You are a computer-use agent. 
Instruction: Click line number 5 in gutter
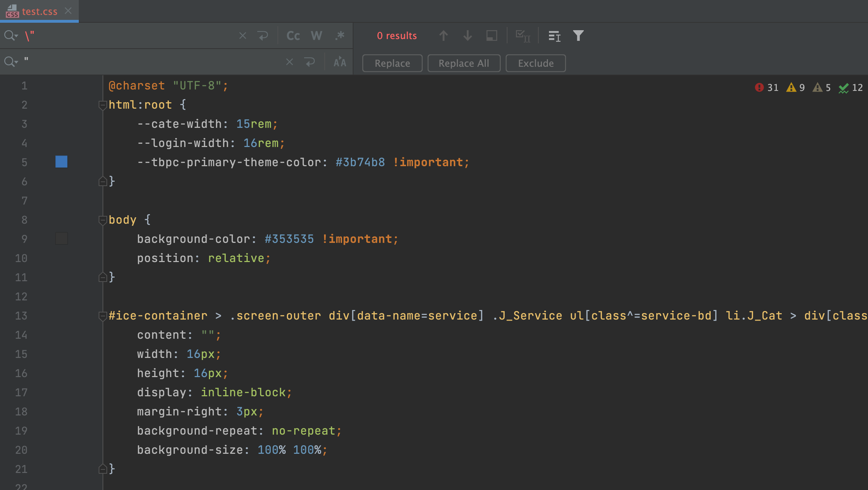tap(24, 162)
